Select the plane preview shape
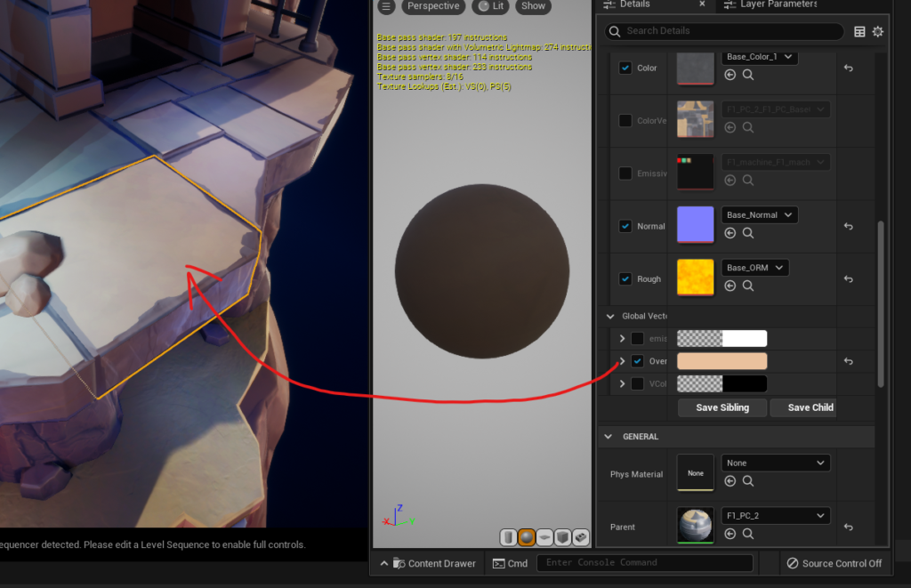 543,537
